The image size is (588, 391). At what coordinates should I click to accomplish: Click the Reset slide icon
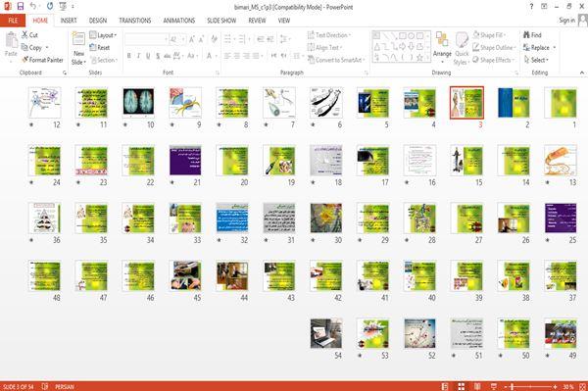pos(93,47)
